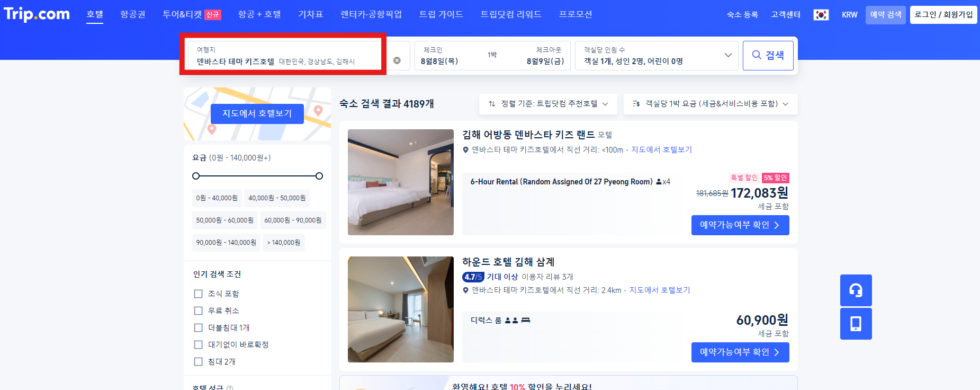The width and height of the screenshot is (980, 390).
Task: Click the 4.7/5 rating badge
Action: pos(473,277)
